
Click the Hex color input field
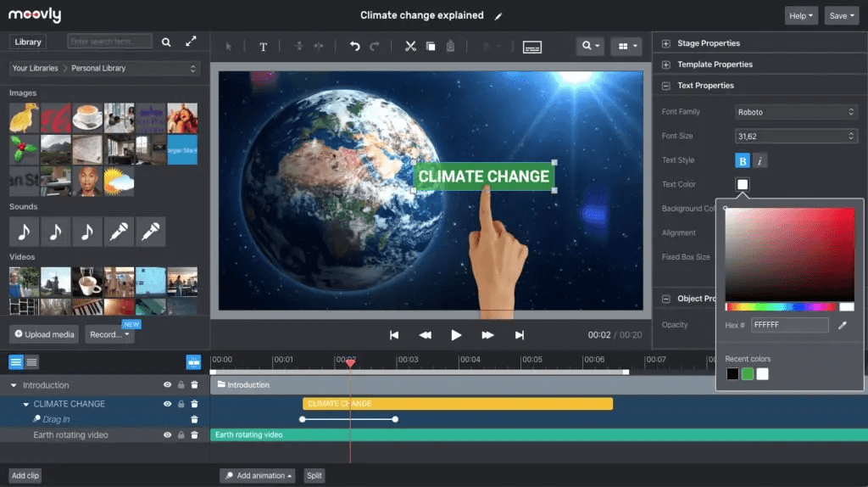(788, 325)
